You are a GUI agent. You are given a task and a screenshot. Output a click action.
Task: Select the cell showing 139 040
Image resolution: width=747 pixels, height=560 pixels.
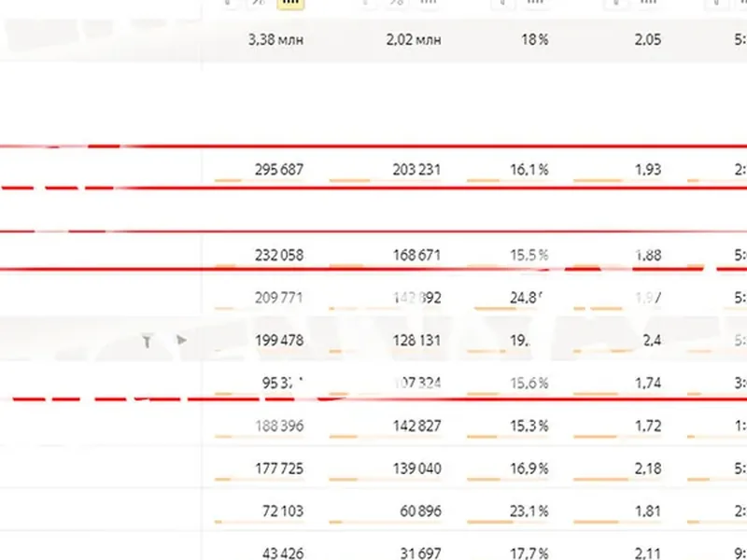tap(416, 469)
